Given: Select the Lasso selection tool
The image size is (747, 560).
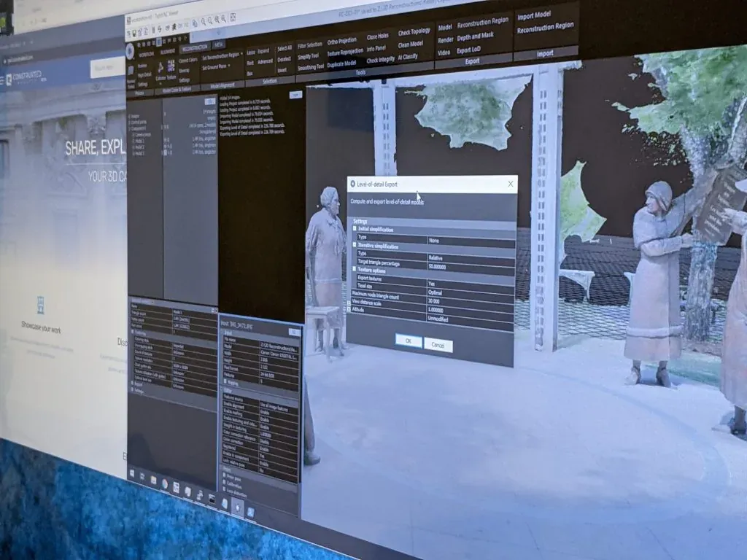Looking at the screenshot, I should [251, 52].
